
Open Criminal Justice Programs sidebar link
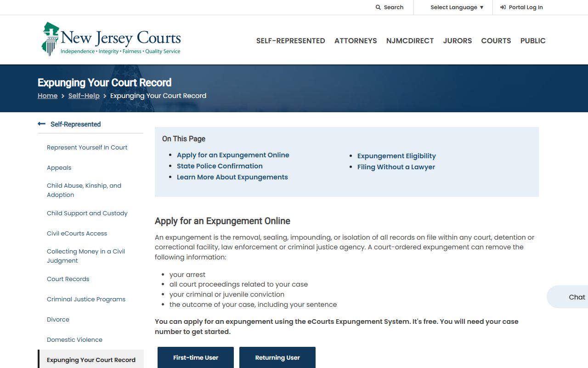coord(86,299)
